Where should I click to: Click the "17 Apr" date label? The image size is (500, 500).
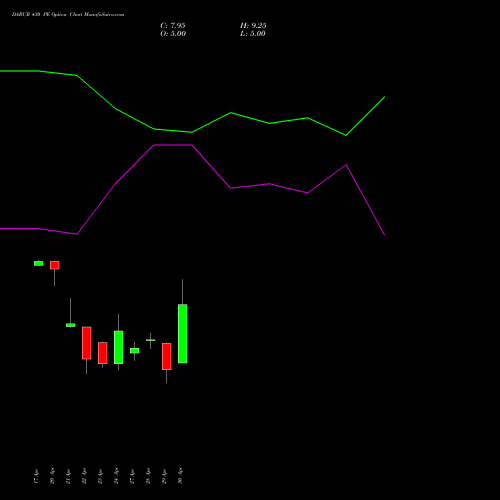coord(36,476)
